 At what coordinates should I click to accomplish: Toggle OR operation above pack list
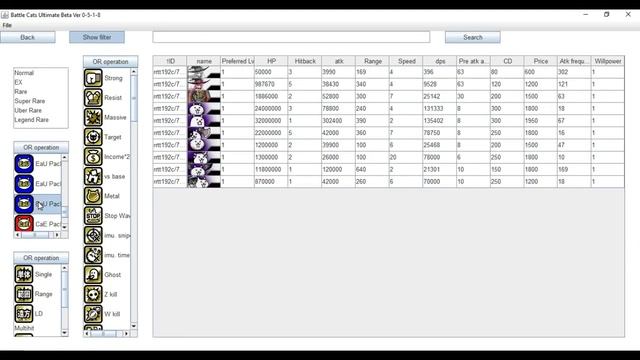coord(41,147)
